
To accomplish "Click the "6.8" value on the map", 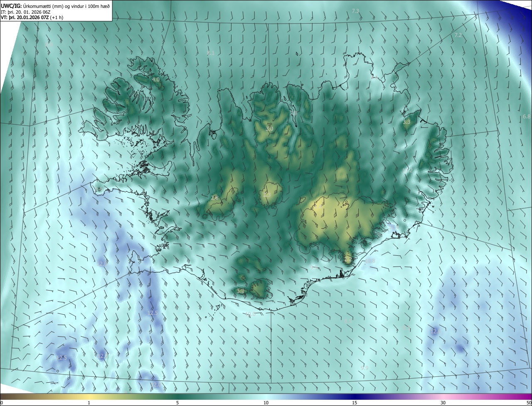I will [x=527, y=117].
